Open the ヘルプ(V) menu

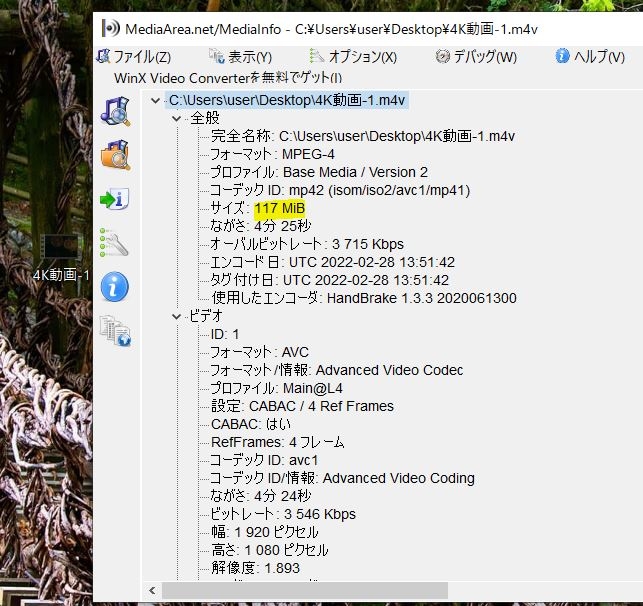pyautogui.click(x=590, y=57)
